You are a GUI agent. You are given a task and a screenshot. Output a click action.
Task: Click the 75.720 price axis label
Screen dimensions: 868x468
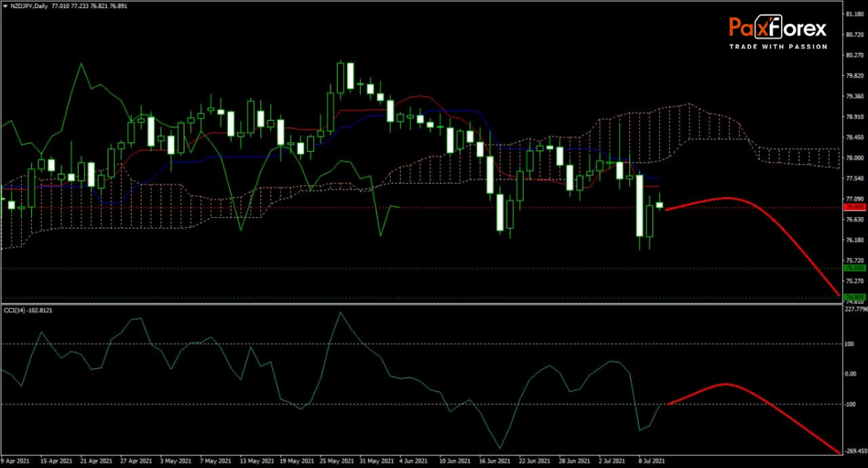[854, 260]
